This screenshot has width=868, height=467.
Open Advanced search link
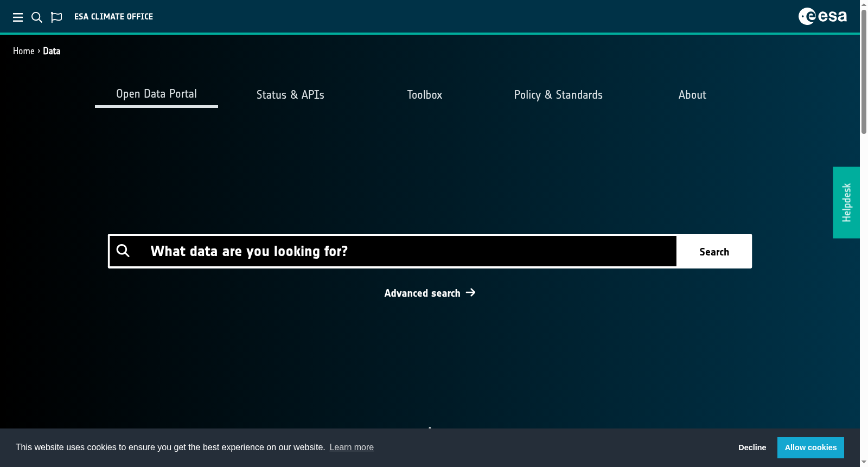(430, 293)
